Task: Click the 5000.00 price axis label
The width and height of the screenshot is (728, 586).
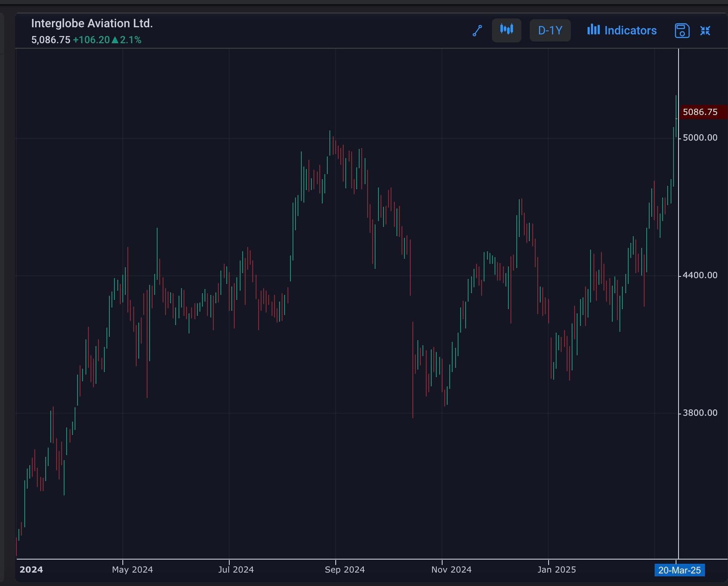Action: [700, 138]
